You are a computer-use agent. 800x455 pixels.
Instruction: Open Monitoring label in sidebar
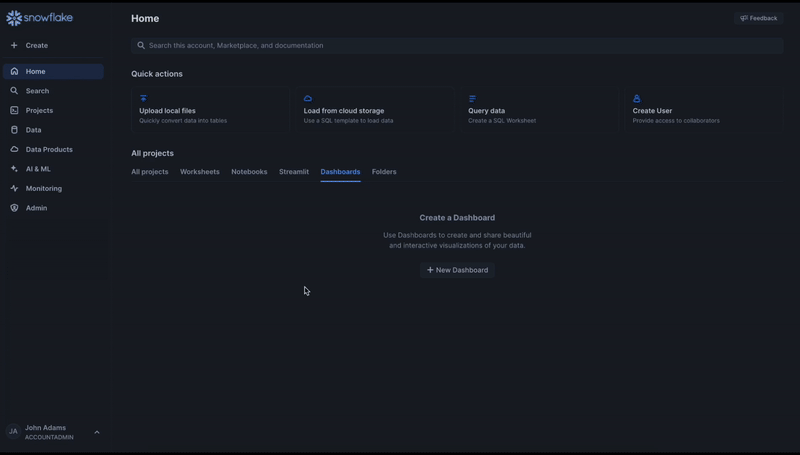43,188
